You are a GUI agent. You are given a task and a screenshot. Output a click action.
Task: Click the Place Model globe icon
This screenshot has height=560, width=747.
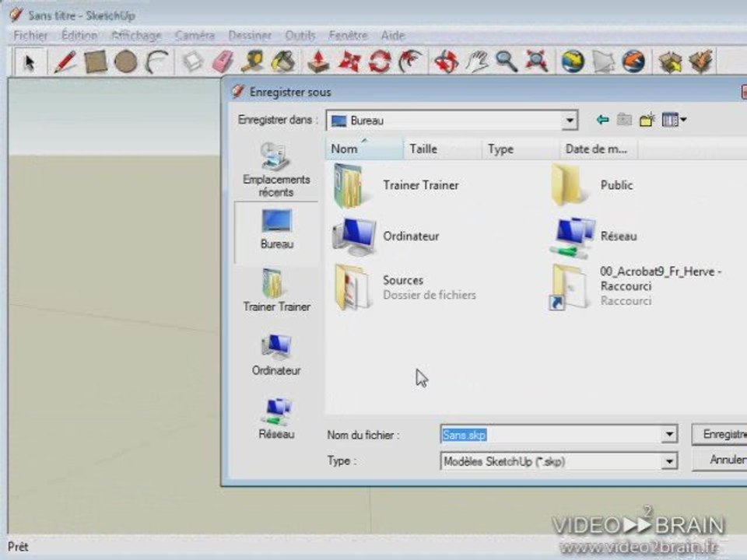[x=633, y=62]
